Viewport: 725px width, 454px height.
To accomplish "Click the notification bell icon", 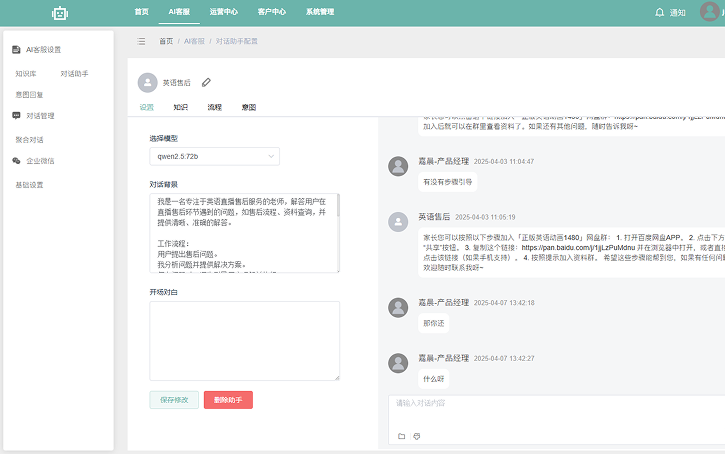I will pyautogui.click(x=659, y=13).
